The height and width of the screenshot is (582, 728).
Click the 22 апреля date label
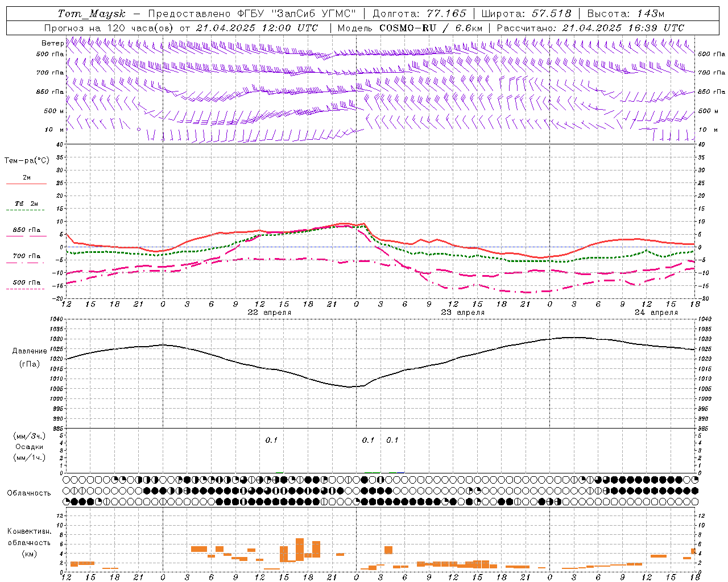point(270,313)
